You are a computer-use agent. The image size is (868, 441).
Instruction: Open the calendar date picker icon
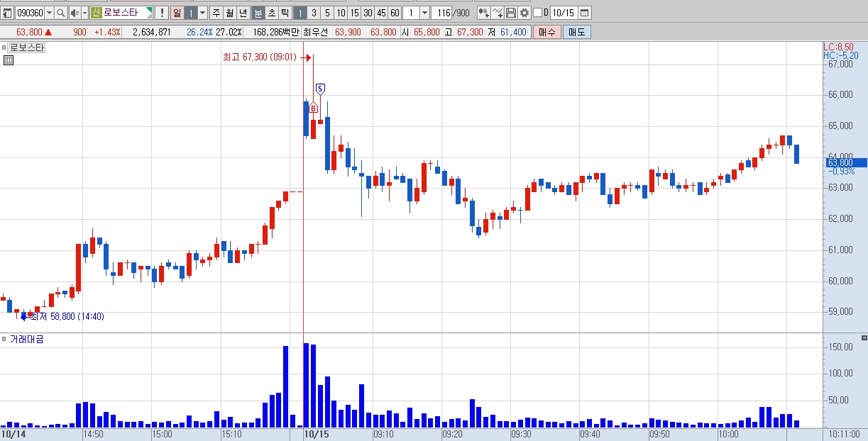pos(585,13)
